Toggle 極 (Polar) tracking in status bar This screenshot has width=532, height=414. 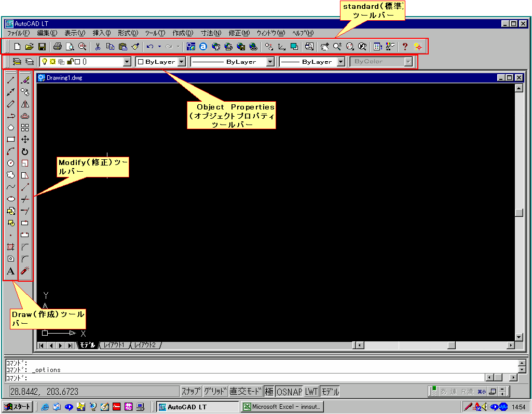click(269, 392)
